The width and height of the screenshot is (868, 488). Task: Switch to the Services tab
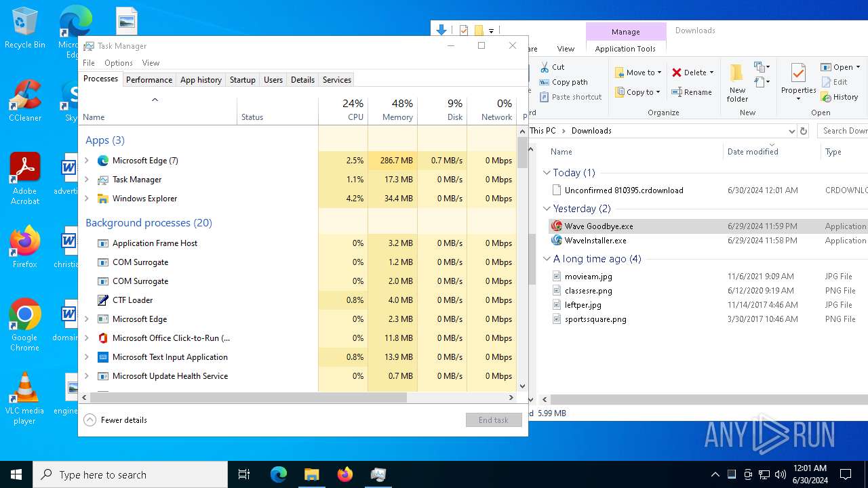coord(337,80)
